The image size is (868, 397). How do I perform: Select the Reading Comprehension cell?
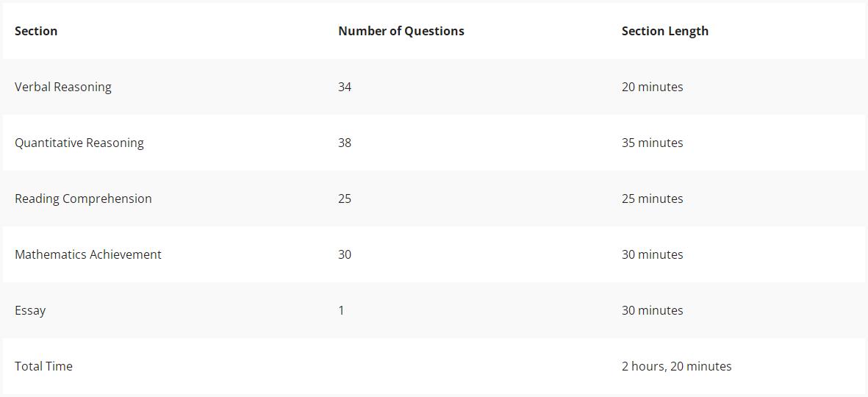(x=83, y=198)
